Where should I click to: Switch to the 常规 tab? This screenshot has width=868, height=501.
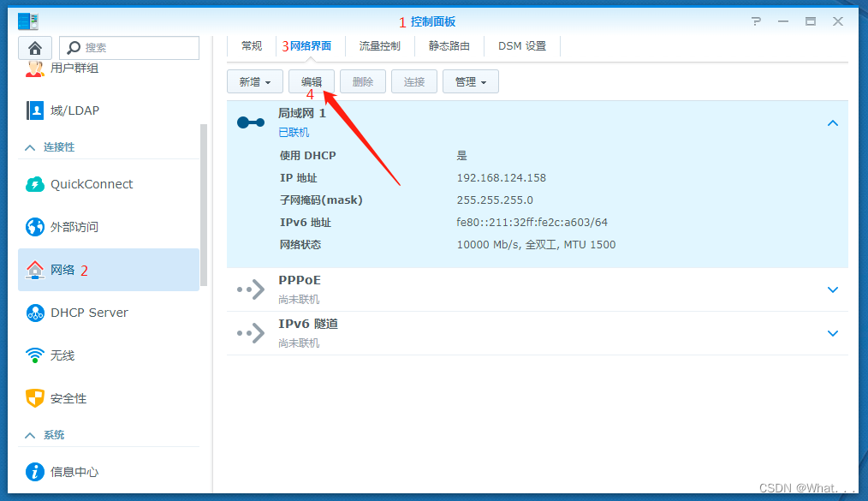click(x=252, y=46)
